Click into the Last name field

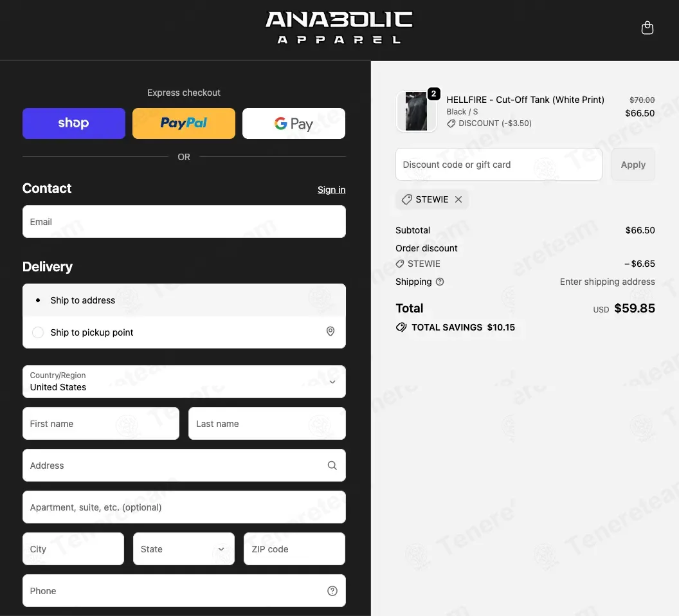267,424
